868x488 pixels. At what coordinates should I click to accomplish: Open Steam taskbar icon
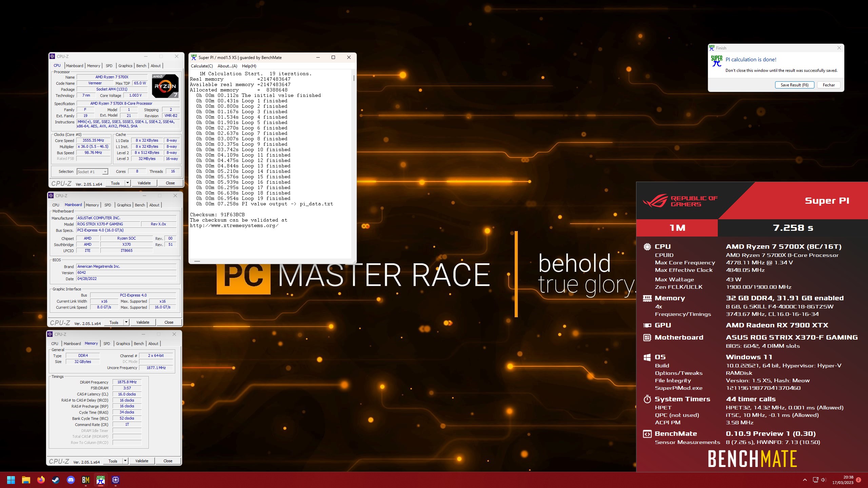pyautogui.click(x=56, y=480)
